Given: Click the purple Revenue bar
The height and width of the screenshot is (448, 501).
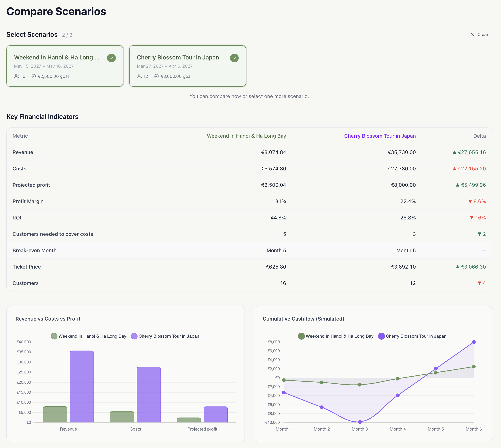Looking at the screenshot, I should [82, 387].
